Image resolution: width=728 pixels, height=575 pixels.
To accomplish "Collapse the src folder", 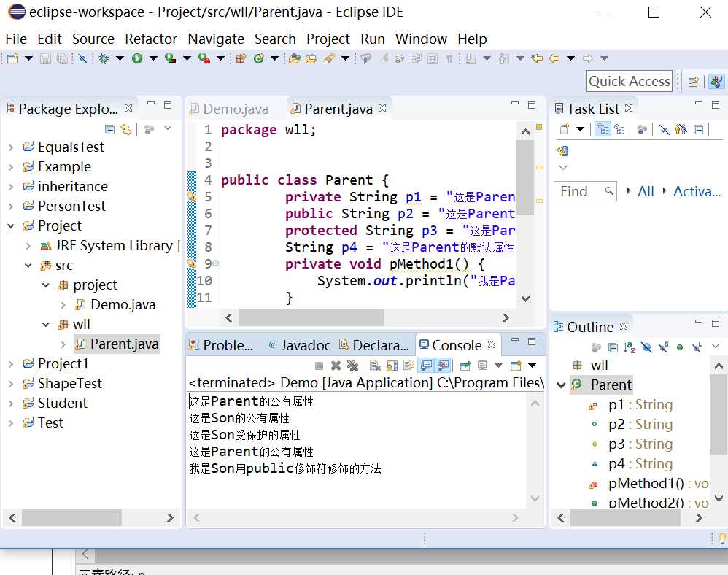I will click(28, 266).
